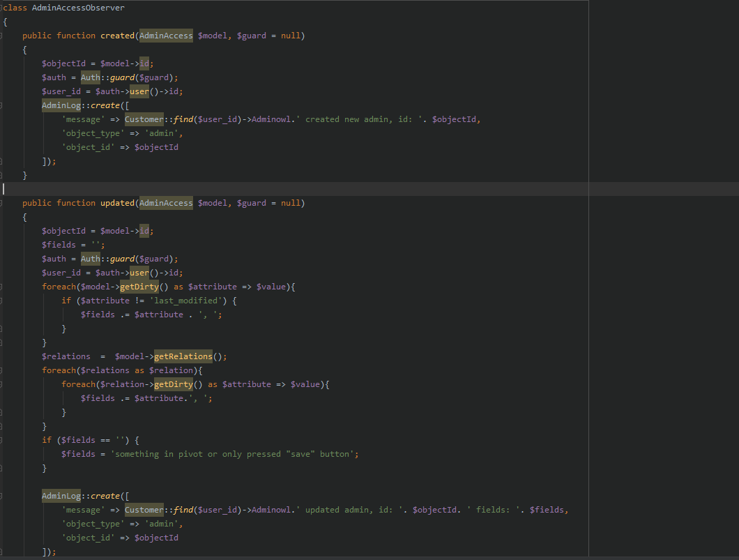Place the cursor on the created function name

pos(116,36)
